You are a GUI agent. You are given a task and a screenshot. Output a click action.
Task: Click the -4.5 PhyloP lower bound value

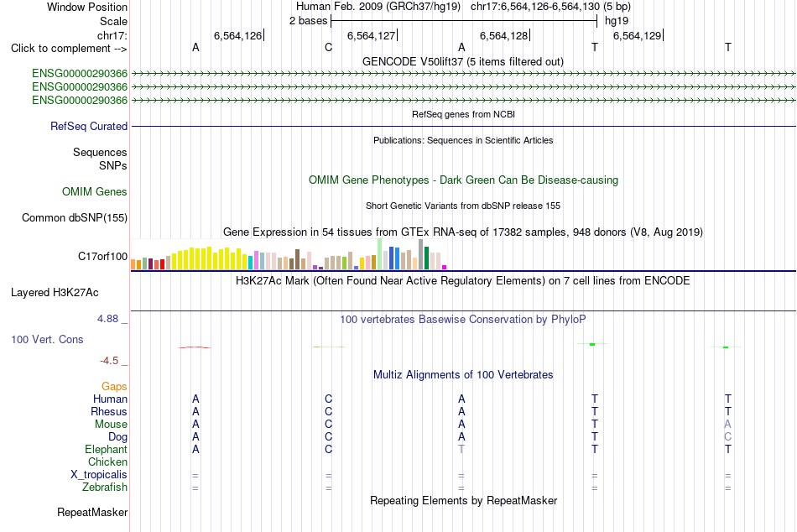click(109, 361)
